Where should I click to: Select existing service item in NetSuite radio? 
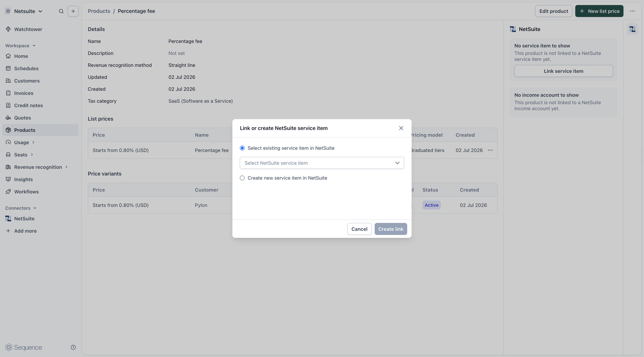pyautogui.click(x=242, y=148)
